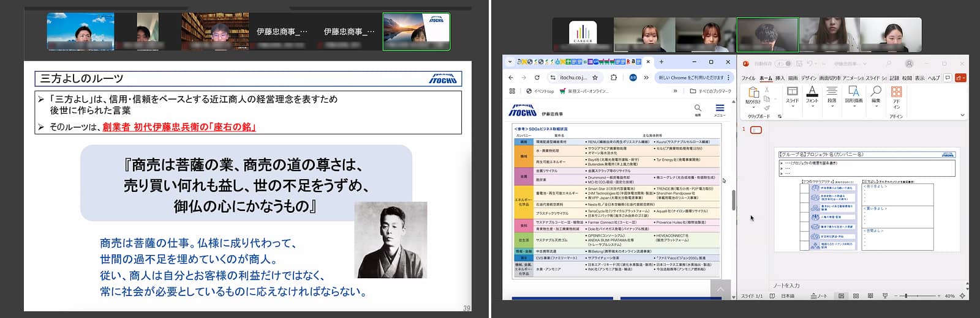
Task: Open the 挿入 (Insert) ribbon tab
Action: (x=780, y=78)
